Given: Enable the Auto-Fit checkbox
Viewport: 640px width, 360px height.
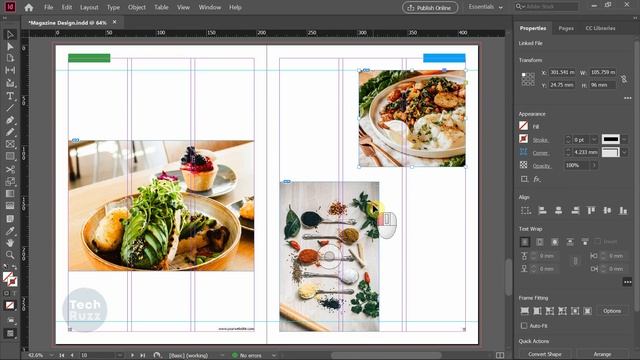Looking at the screenshot, I should 524,326.
